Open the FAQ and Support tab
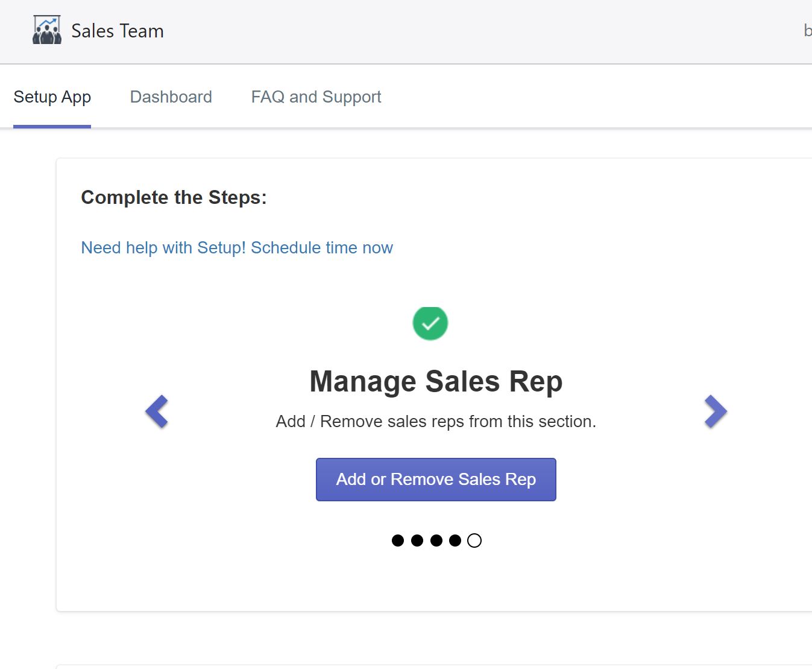 pos(316,97)
